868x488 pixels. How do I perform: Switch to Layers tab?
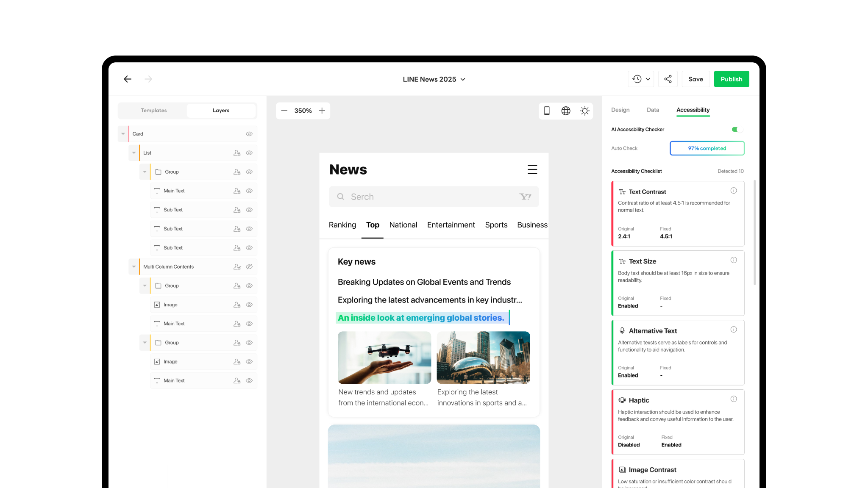[x=221, y=111]
